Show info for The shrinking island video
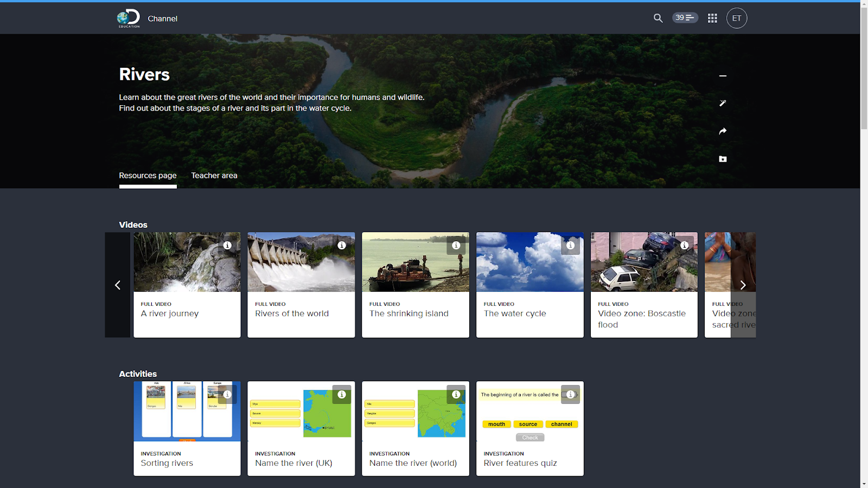The width and height of the screenshot is (868, 488). tap(456, 246)
